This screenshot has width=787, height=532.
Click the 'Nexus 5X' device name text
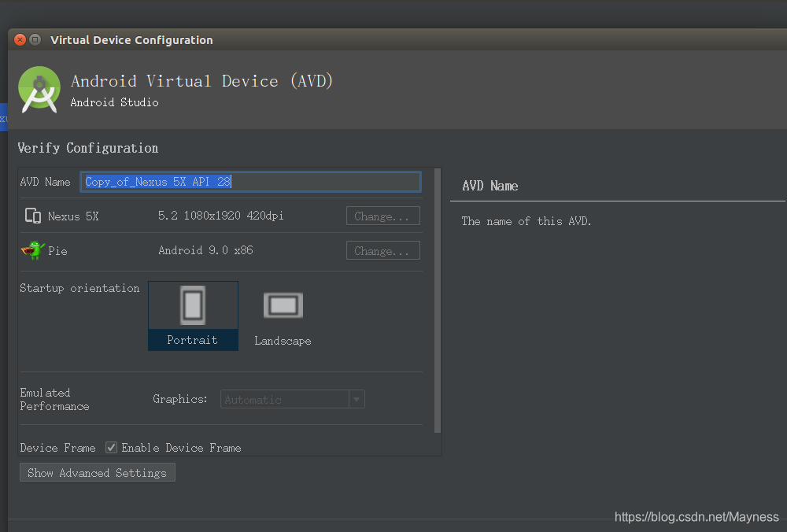[x=73, y=216]
